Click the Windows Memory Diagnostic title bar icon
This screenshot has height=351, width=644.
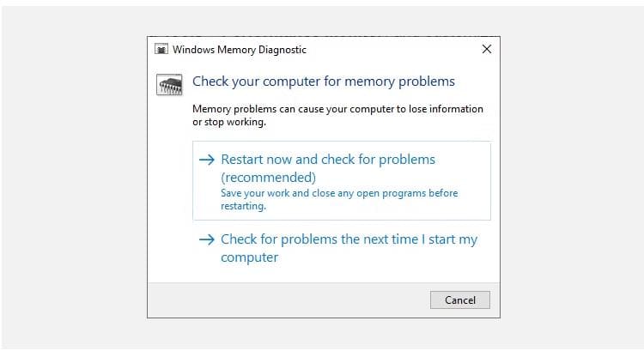[x=161, y=49]
